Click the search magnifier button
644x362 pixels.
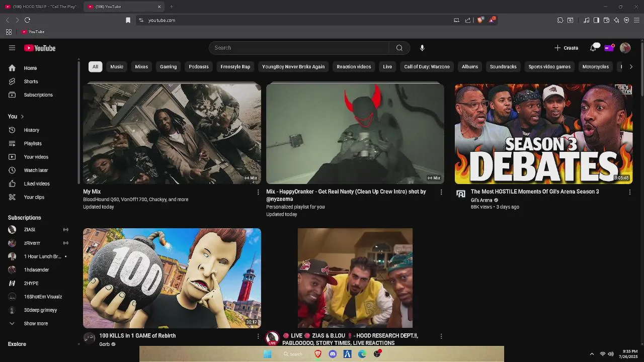pyautogui.click(x=399, y=48)
